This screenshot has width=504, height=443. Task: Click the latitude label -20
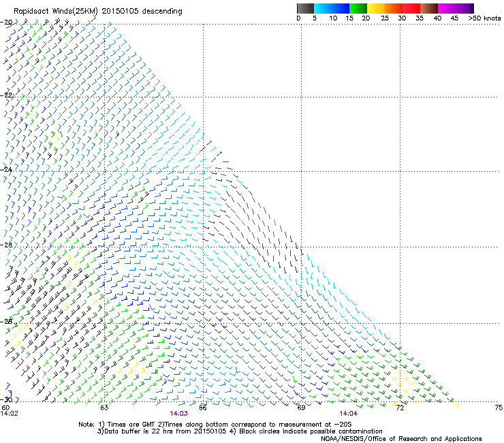(x=7, y=22)
